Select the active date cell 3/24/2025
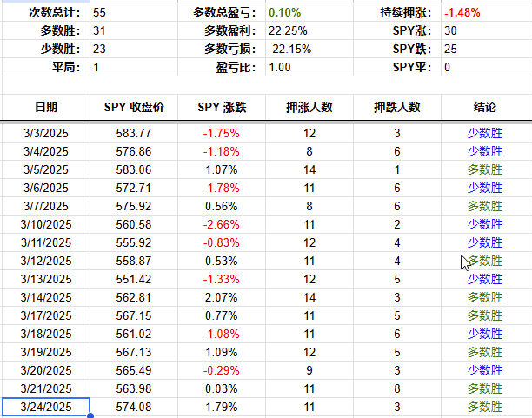 tap(46, 408)
